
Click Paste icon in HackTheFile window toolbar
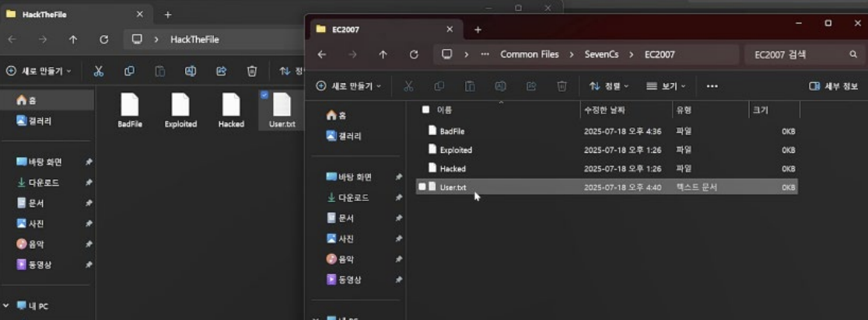[x=160, y=71]
